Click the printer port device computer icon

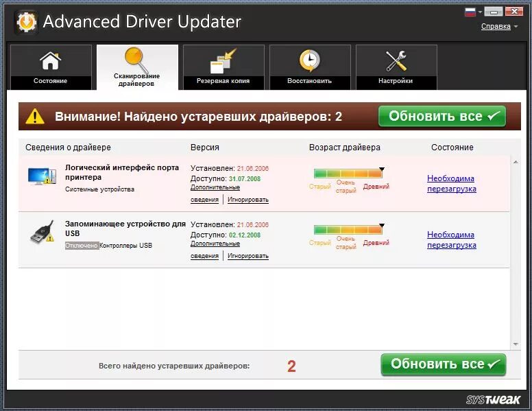pos(42,176)
